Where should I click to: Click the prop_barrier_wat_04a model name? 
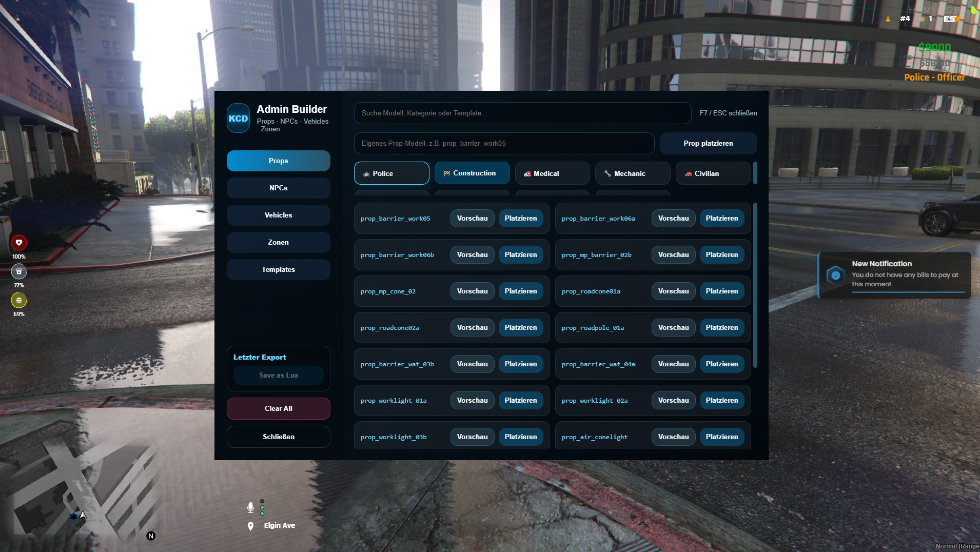[x=598, y=364]
